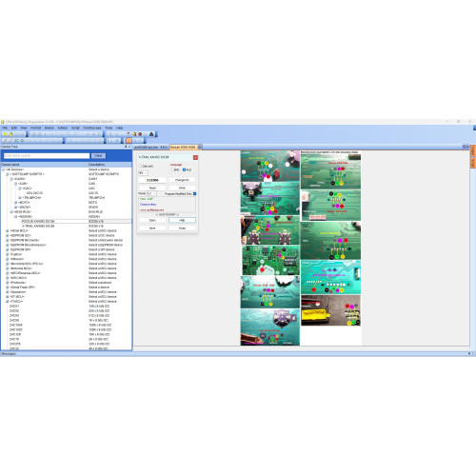
Task: Pin the Device Files panel
Action: click(x=126, y=147)
